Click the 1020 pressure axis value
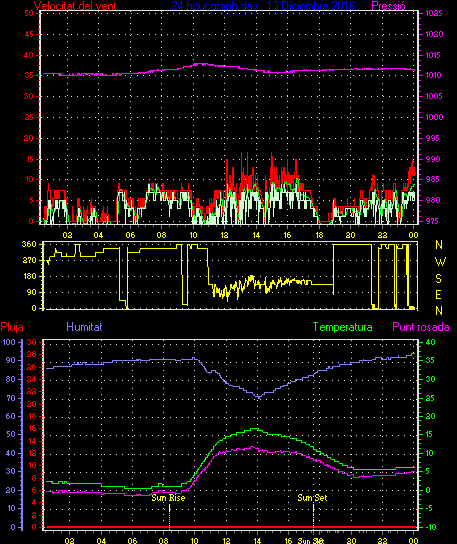 click(434, 34)
